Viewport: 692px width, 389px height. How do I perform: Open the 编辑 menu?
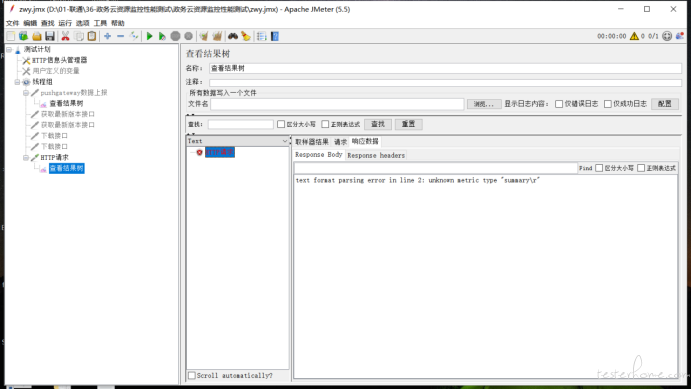(x=30, y=23)
